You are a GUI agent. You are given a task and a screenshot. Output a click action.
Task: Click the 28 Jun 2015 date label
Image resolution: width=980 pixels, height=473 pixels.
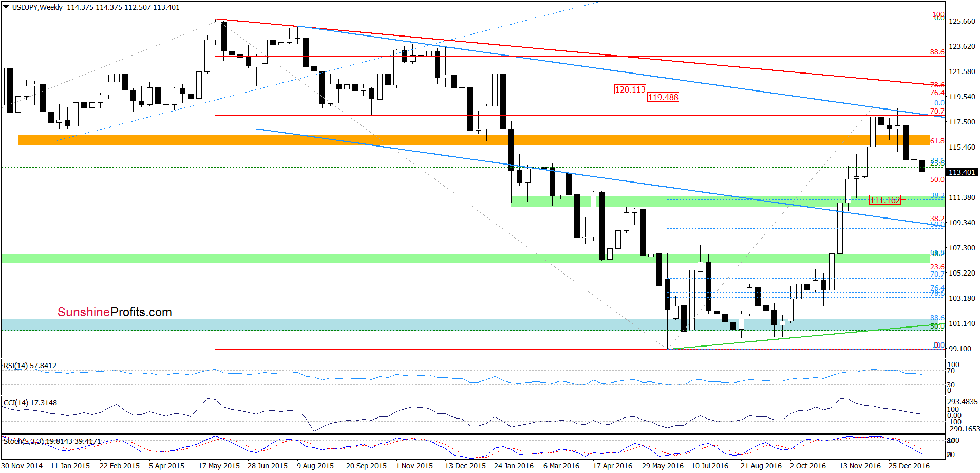(x=268, y=466)
